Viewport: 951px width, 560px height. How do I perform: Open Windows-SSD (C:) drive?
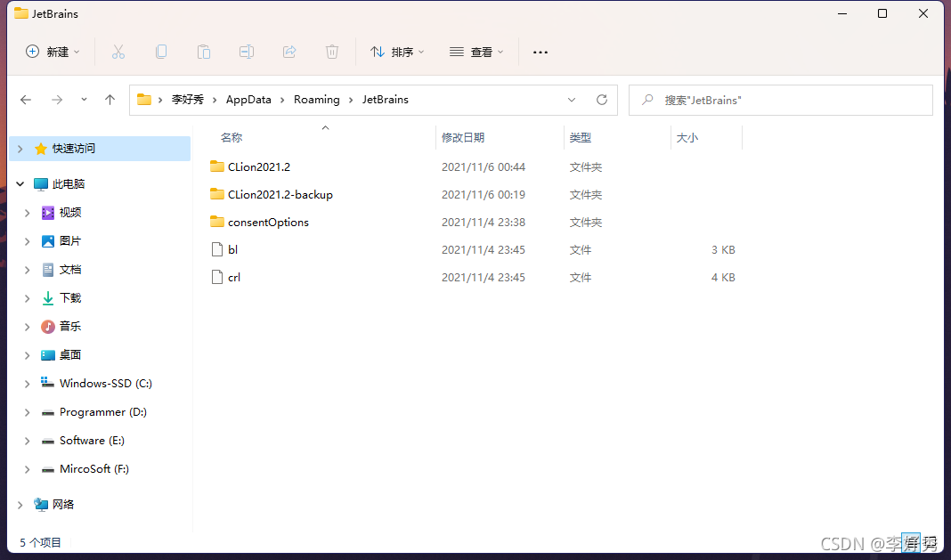106,384
